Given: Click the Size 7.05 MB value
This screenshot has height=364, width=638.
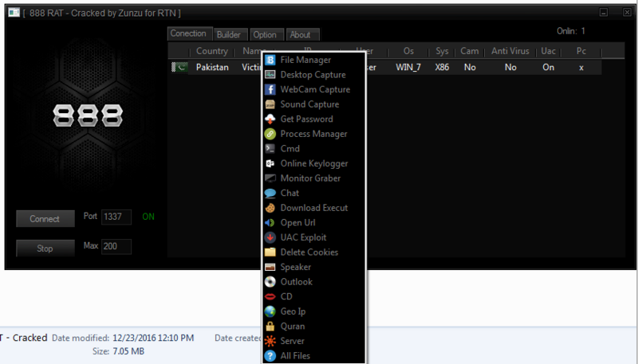Looking at the screenshot, I should pyautogui.click(x=128, y=351).
